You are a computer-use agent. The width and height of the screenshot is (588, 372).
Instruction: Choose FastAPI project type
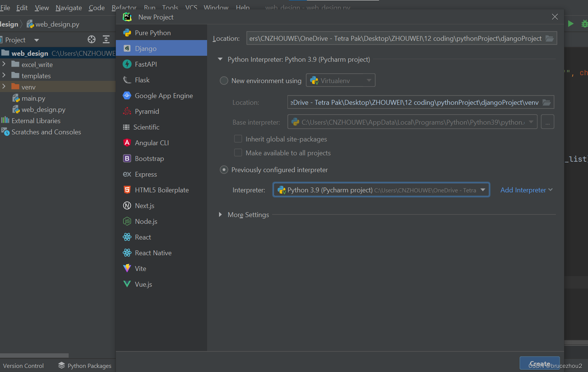click(161, 64)
